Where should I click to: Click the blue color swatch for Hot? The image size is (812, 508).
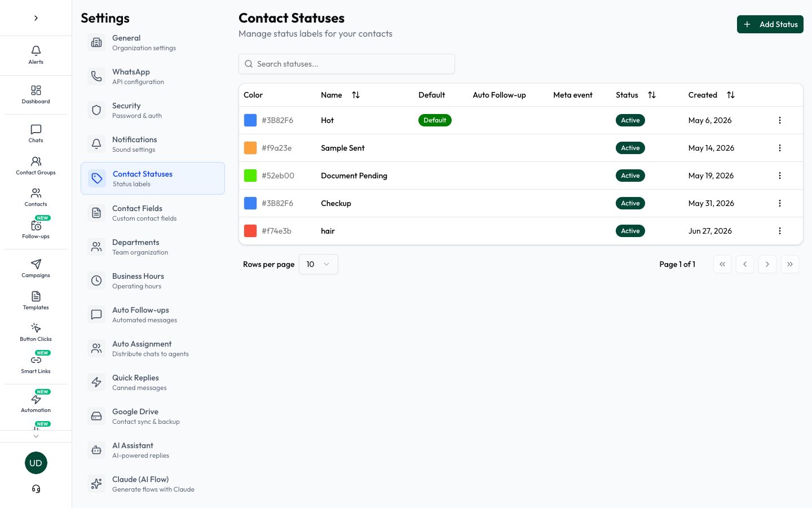click(250, 120)
